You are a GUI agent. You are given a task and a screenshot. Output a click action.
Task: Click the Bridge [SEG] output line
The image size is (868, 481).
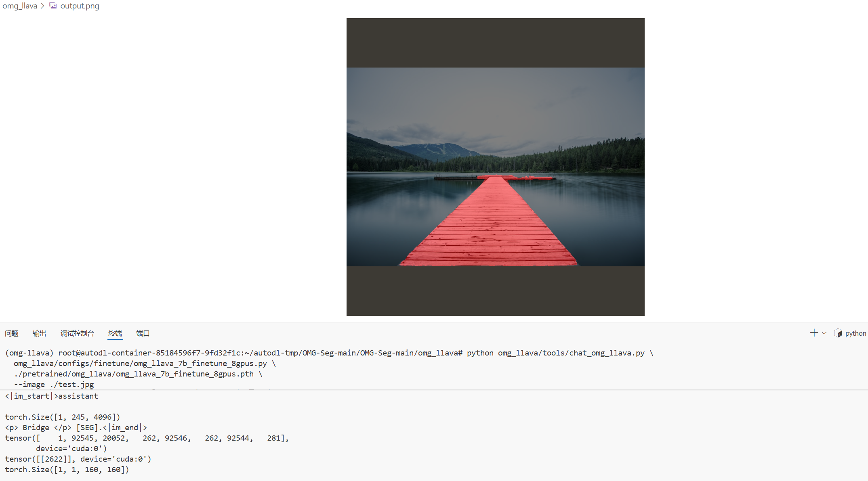76,428
